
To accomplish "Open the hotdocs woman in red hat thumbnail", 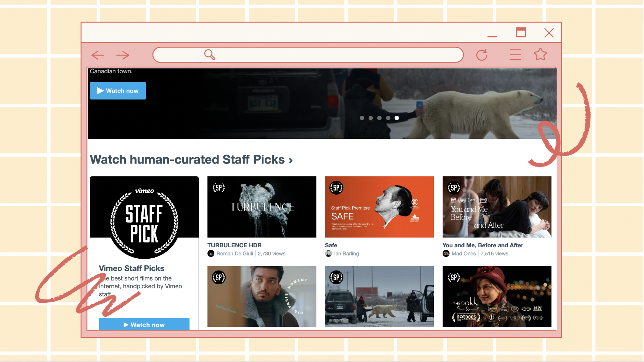I will tap(497, 296).
